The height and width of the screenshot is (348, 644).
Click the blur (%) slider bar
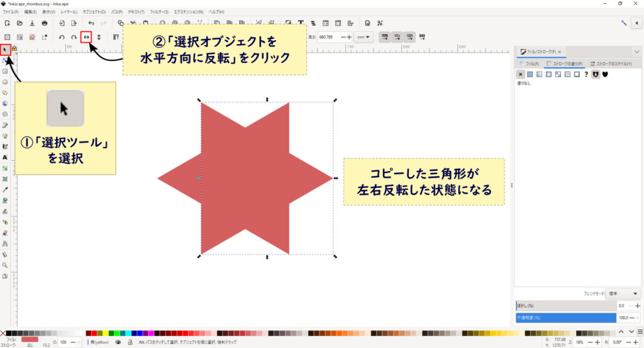click(567, 306)
